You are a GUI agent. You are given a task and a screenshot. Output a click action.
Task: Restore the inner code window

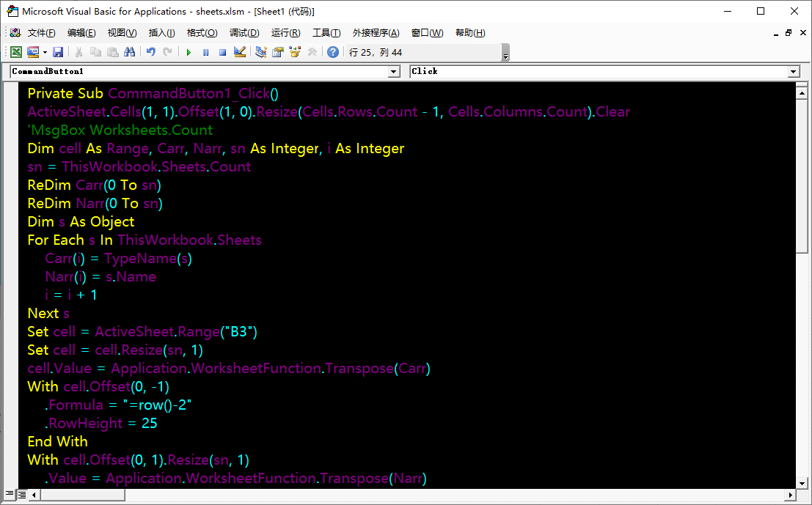789,33
